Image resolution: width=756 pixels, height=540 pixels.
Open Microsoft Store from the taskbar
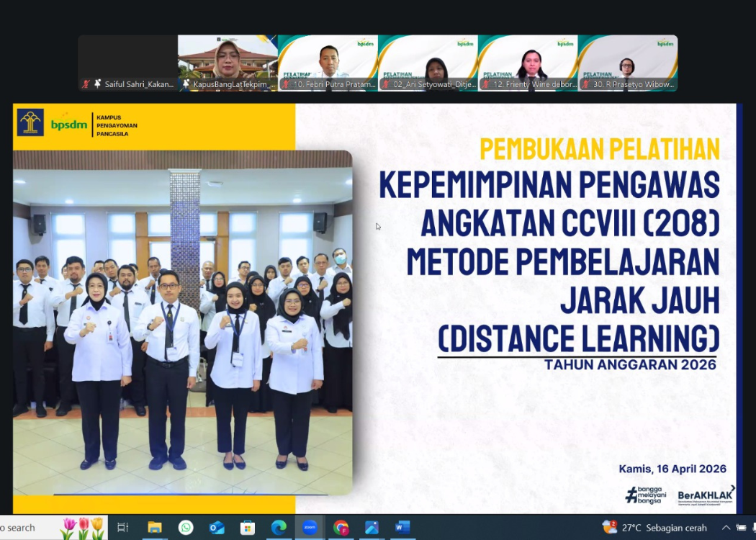(x=248, y=528)
